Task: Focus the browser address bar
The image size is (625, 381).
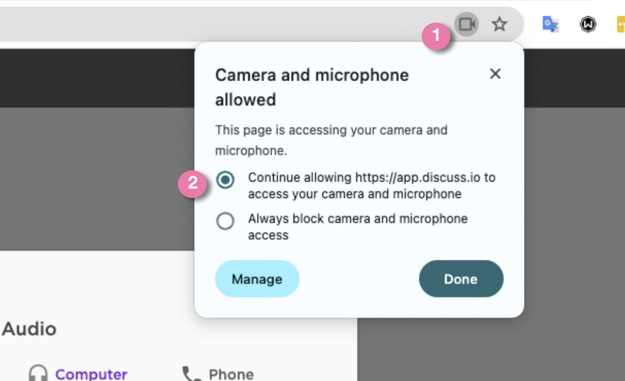Action: (x=223, y=24)
